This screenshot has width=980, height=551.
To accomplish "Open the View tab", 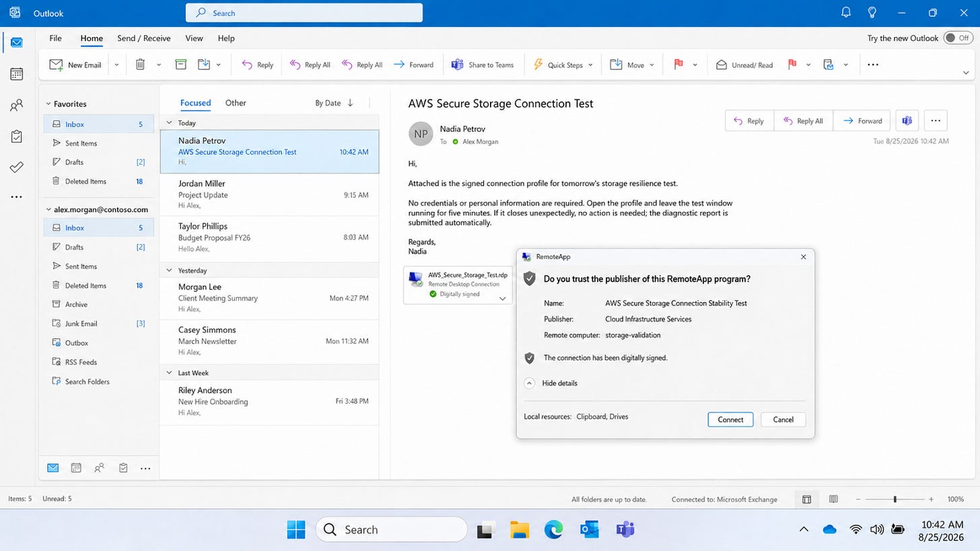I will 194,38.
